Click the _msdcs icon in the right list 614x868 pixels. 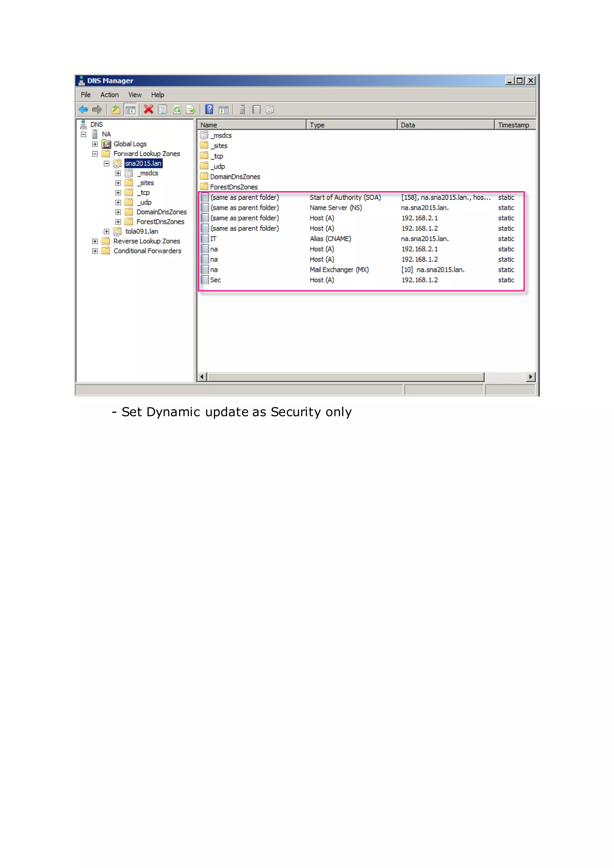point(204,135)
